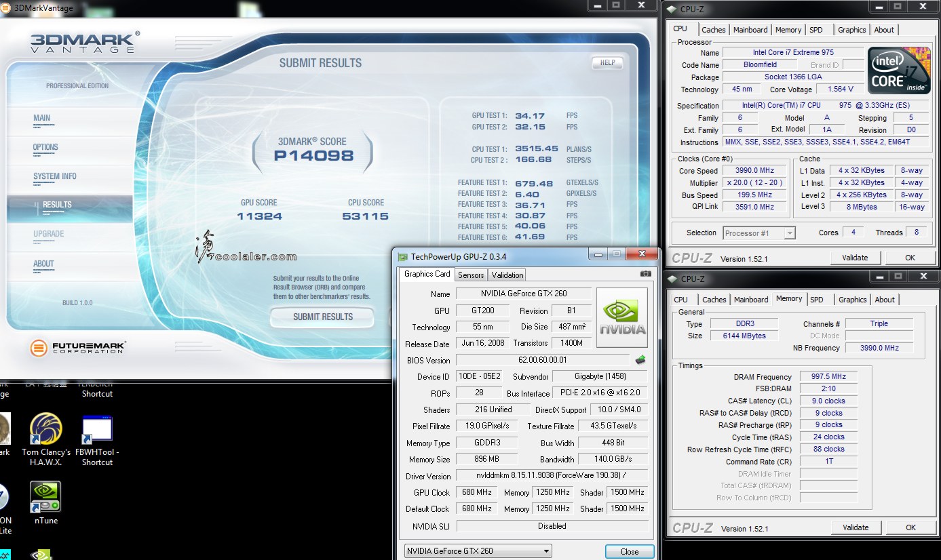Open About tab in upper CPU-Z window
941x560 pixels.
coord(884,30)
